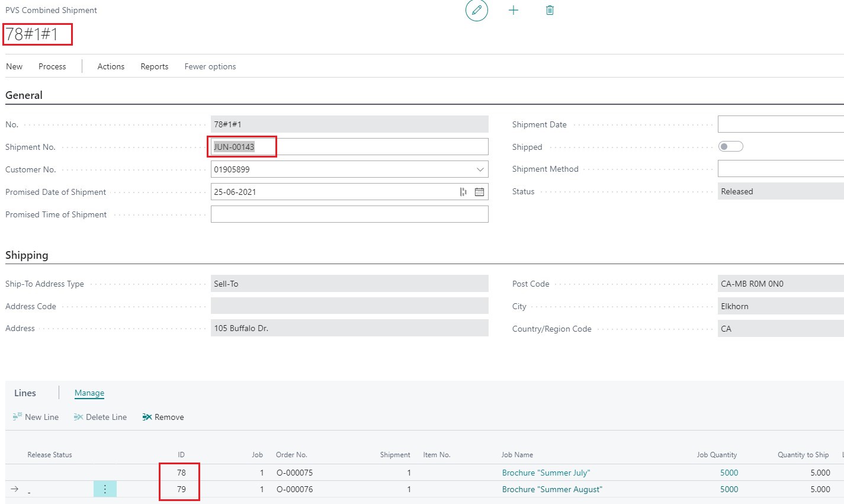Expand the Customer No. dropdown
Viewport: 844px width, 504px height.
(x=480, y=169)
